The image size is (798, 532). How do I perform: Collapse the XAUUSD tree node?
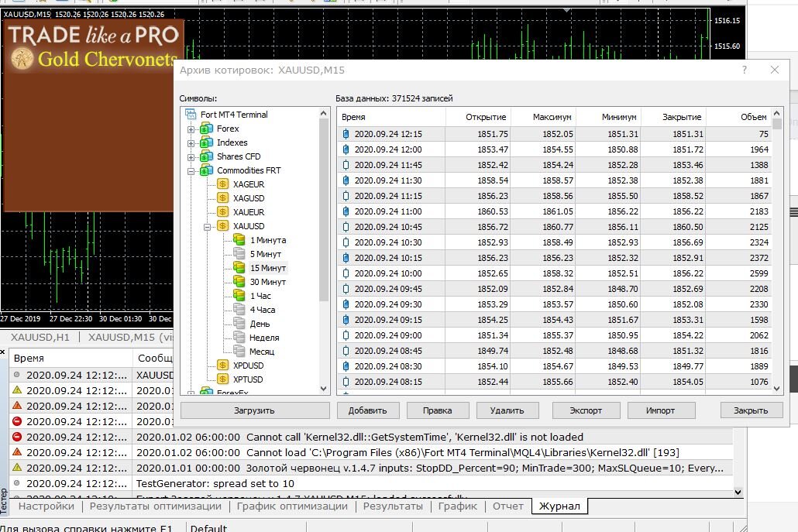point(207,227)
